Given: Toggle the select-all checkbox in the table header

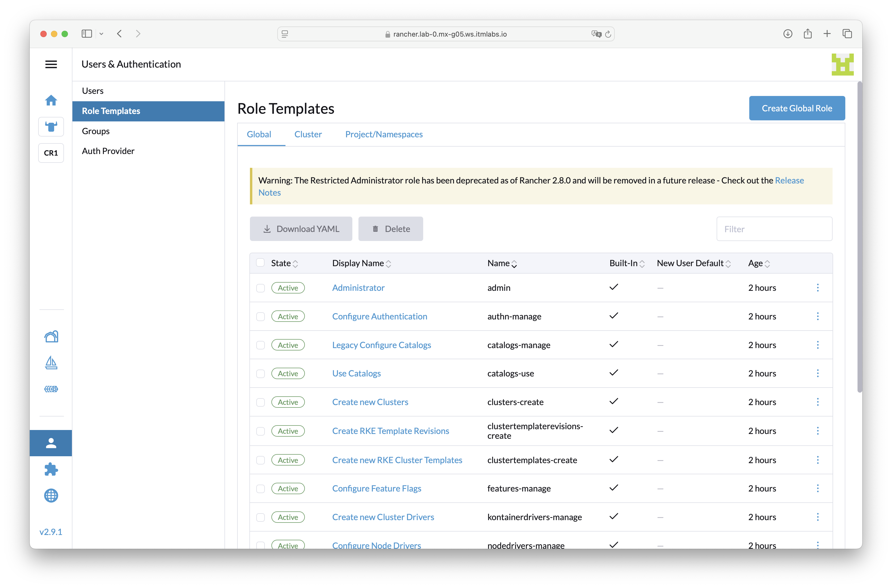Looking at the screenshot, I should click(261, 262).
